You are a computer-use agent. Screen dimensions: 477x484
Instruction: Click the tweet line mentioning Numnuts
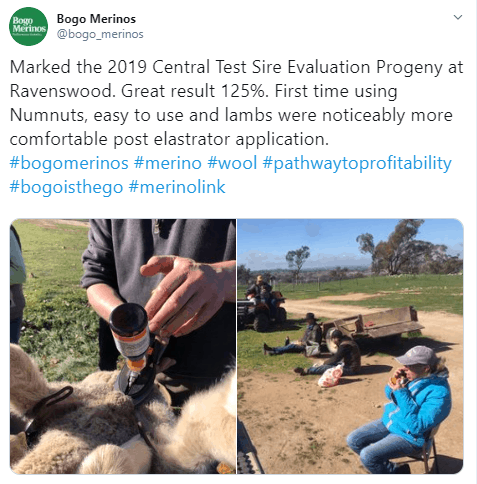click(x=231, y=115)
